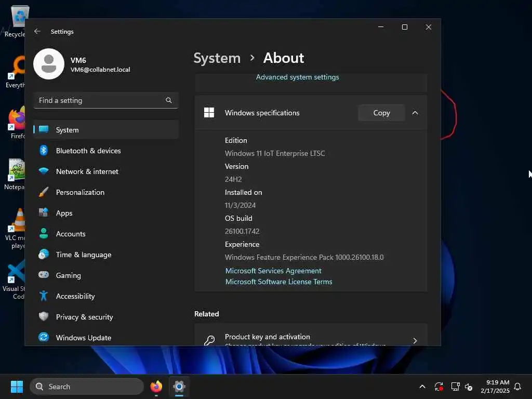
Task: Click the System monitor icon in sidebar
Action: point(44,129)
